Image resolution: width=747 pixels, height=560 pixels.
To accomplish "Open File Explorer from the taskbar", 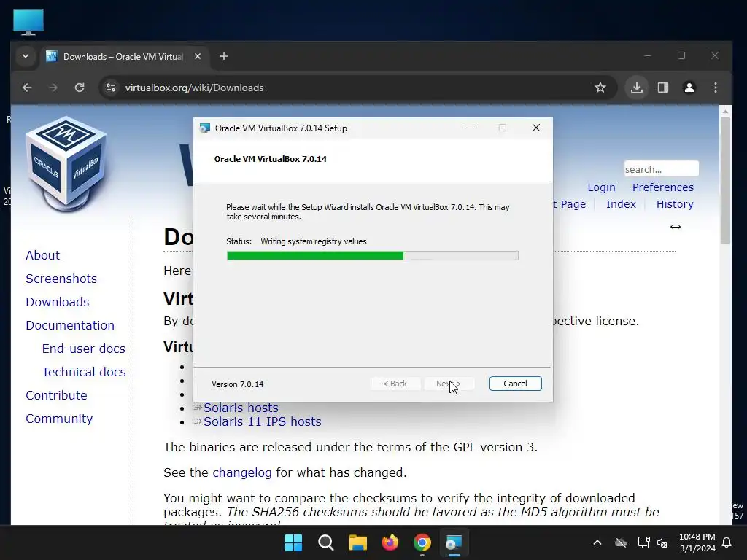I will pyautogui.click(x=357, y=542).
